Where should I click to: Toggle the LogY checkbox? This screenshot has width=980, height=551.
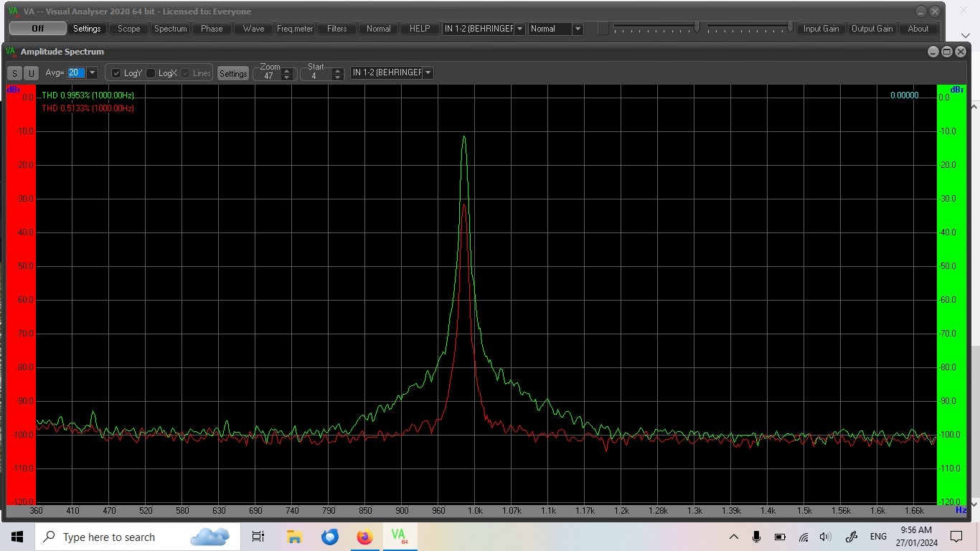pos(116,73)
